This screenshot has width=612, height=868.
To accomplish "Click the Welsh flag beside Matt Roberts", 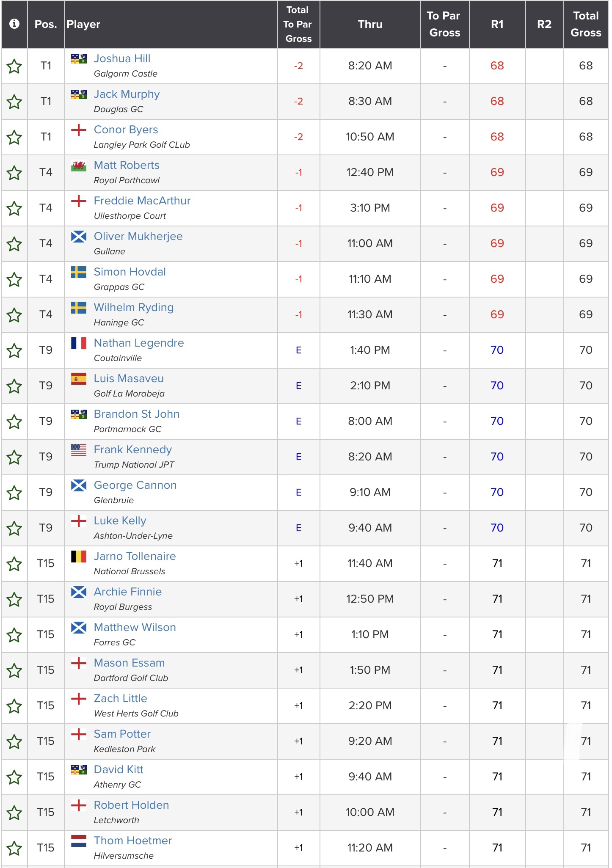I will (79, 165).
